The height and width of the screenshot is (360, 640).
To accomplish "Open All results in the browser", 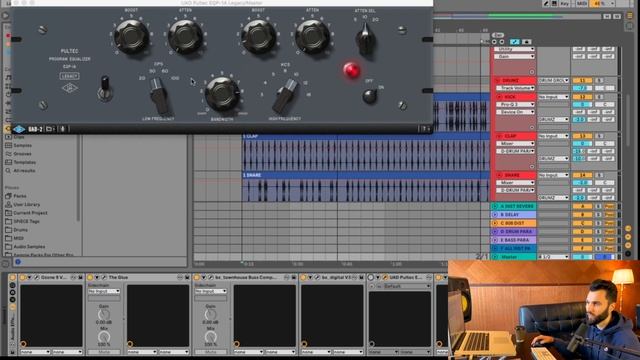I will point(24,171).
